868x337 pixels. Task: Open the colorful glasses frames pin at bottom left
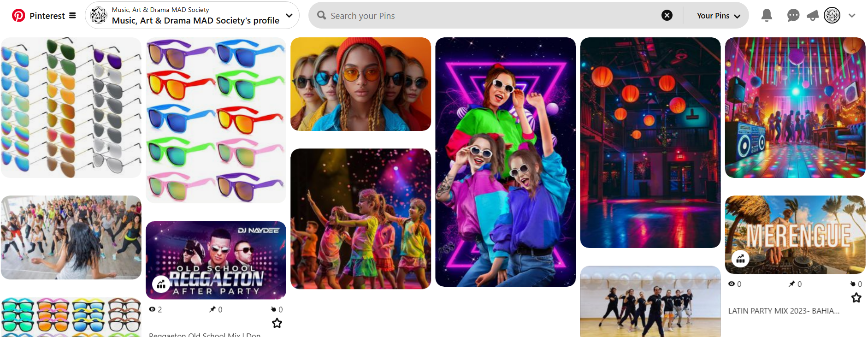71,317
